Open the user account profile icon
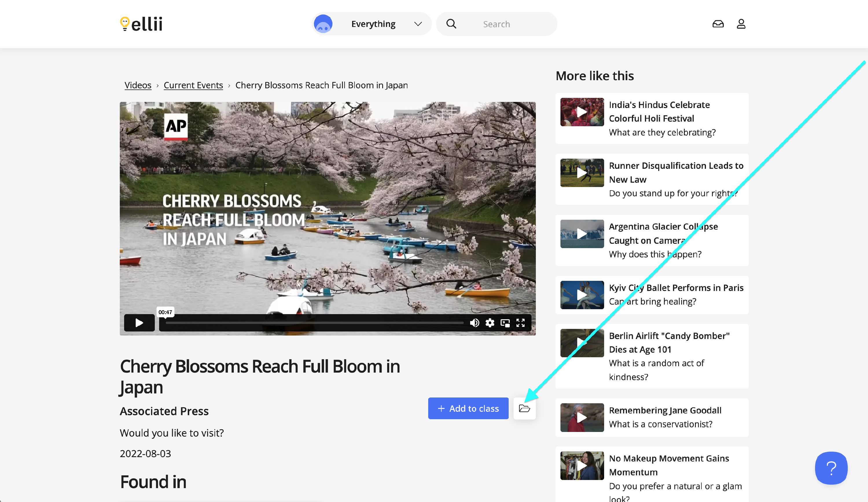 tap(741, 24)
